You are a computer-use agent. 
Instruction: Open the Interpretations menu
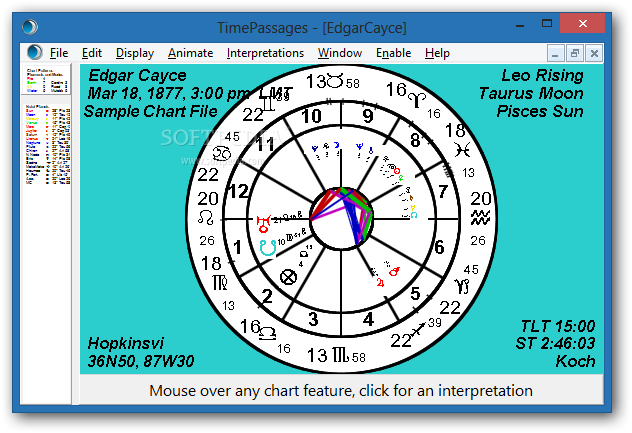[x=265, y=53]
